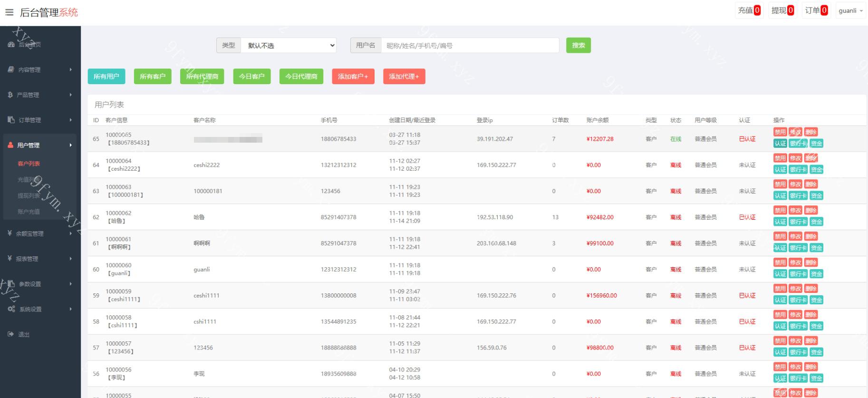
Task: Collapse the 用户管理 menu arrow
Action: [x=71, y=145]
